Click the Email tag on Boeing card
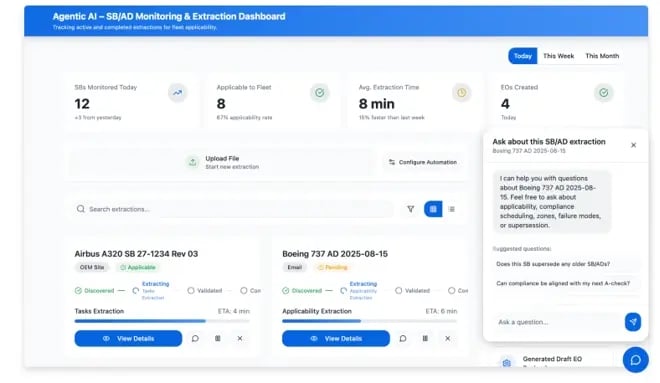The image size is (660, 383). [x=295, y=268]
